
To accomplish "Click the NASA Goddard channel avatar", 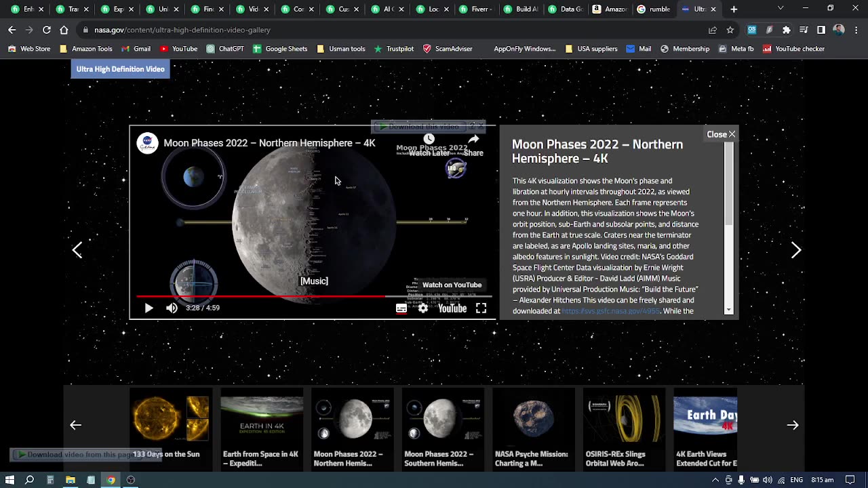I will (147, 143).
